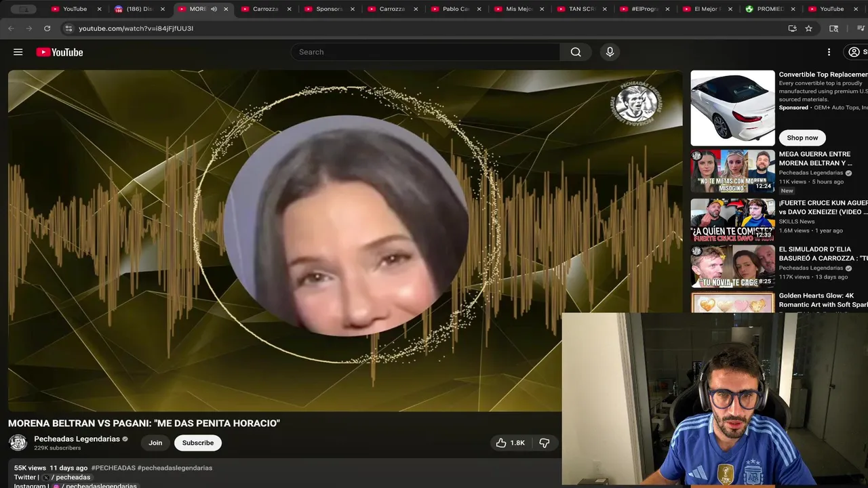Switch to the Sponsors tab
Viewport: 868px width, 488px height.
329,9
